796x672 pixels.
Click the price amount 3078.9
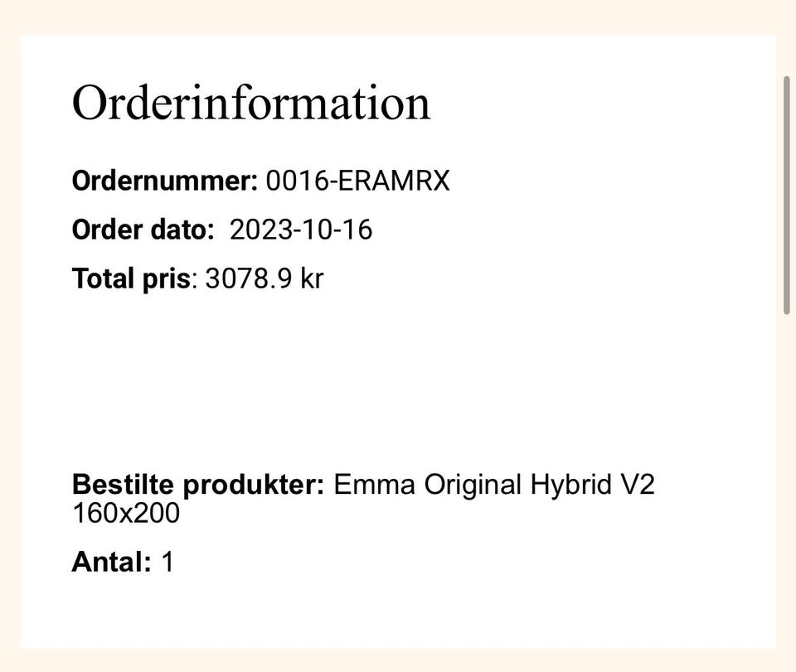pos(249,278)
